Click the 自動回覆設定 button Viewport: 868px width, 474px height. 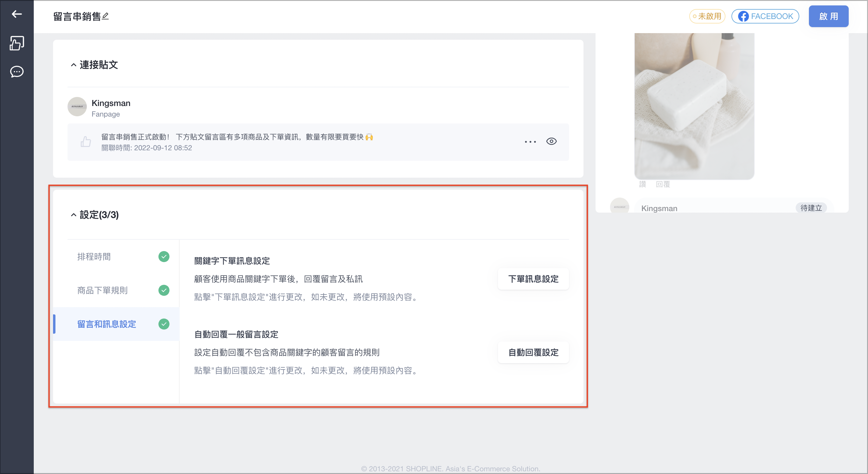(x=533, y=352)
